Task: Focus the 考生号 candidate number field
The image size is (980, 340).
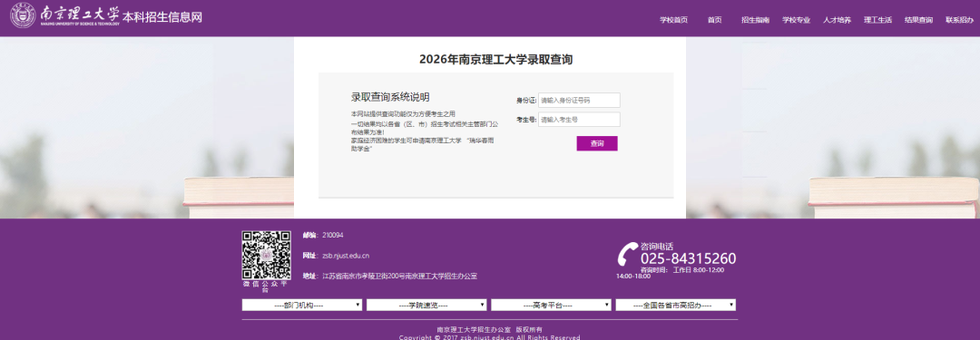Action: pos(579,120)
